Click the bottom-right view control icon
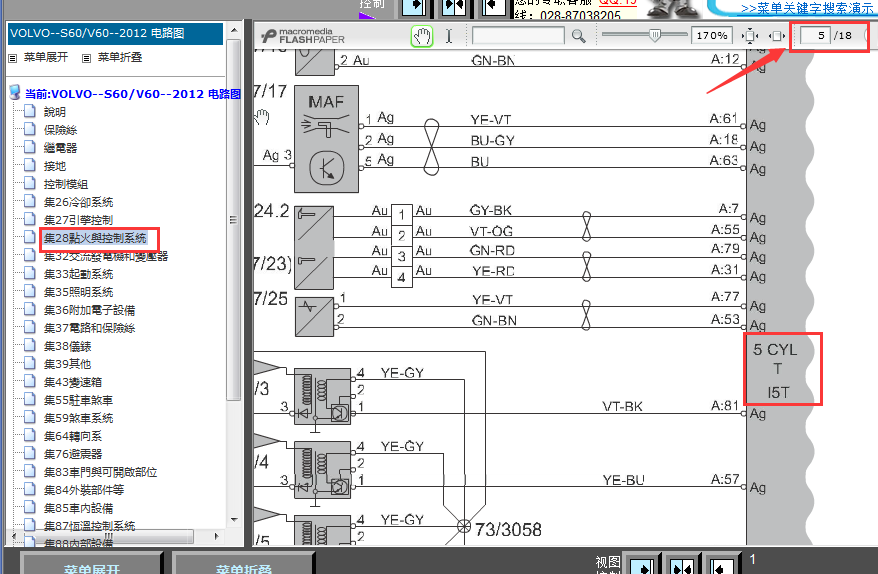The width and height of the screenshot is (878, 574). [x=720, y=566]
